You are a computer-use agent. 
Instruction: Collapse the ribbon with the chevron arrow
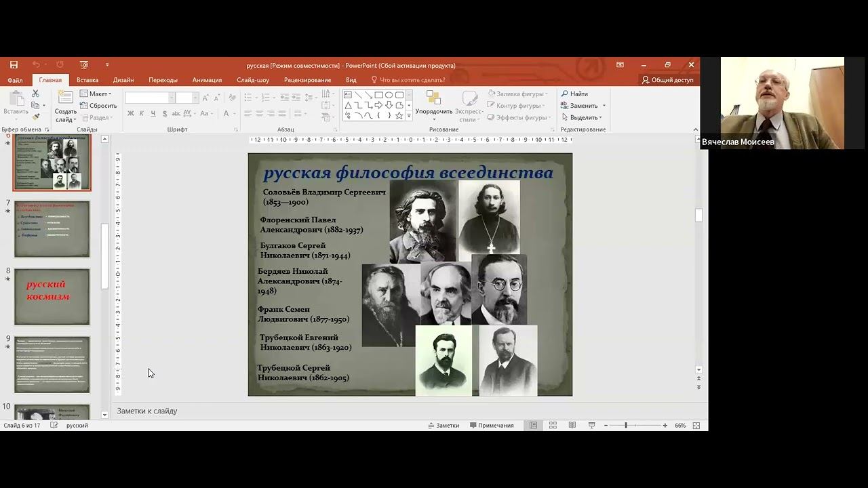coord(695,129)
